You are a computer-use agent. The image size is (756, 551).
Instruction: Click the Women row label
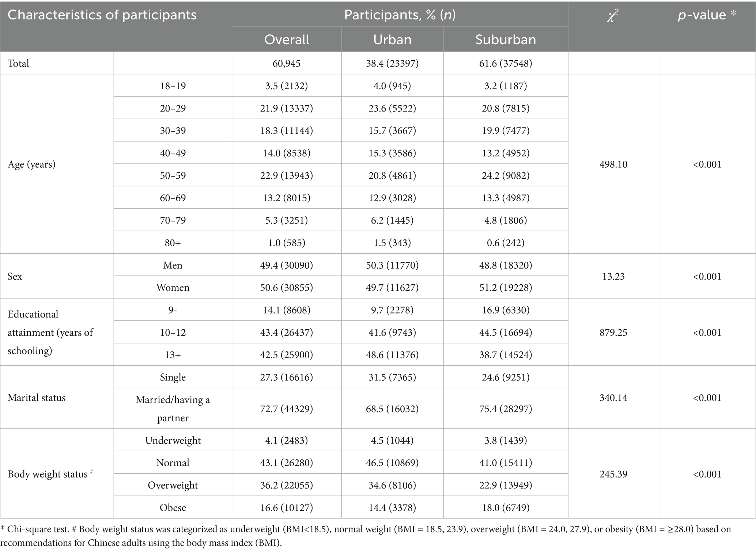point(173,288)
